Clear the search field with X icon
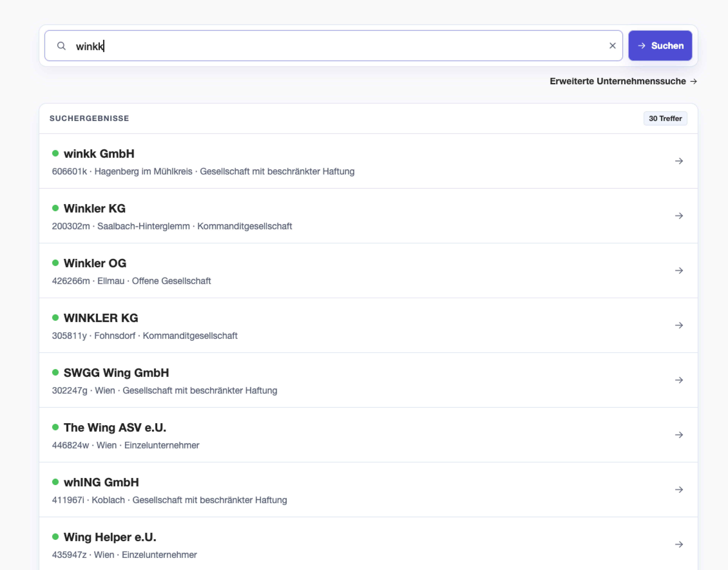728x570 pixels. click(x=612, y=46)
